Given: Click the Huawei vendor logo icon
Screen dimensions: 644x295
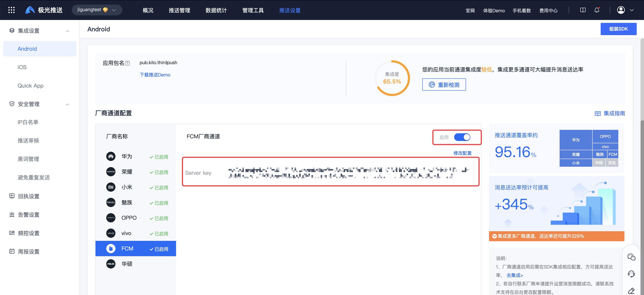Looking at the screenshot, I should [111, 156].
